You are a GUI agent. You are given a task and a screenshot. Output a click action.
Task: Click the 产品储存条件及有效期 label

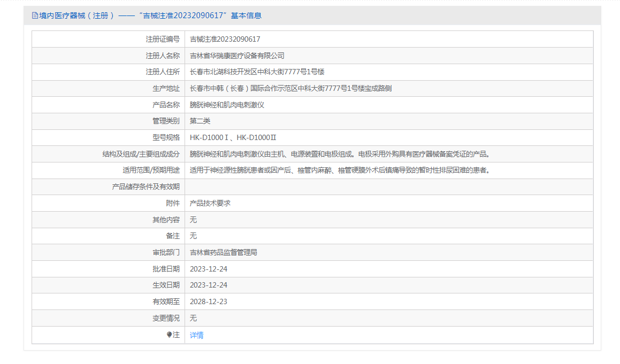point(146,187)
